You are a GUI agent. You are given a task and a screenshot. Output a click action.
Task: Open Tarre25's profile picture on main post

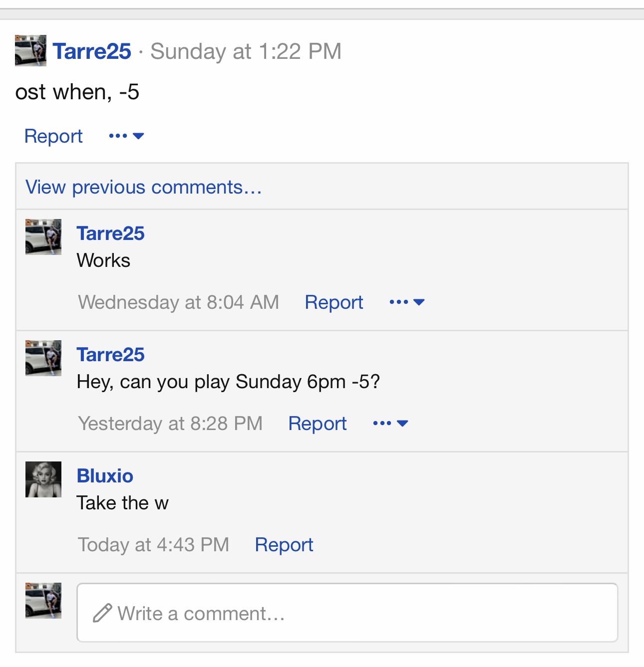pos(30,50)
